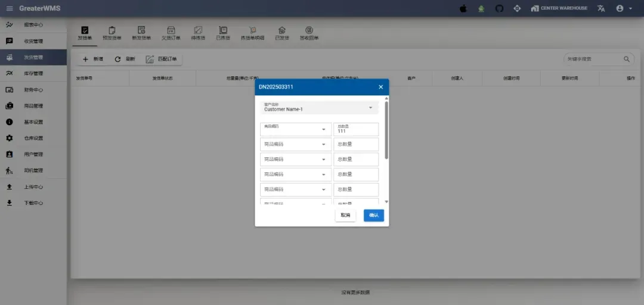The height and width of the screenshot is (305, 644).
Task: Switch to the 欠货订单 tab
Action: click(171, 33)
